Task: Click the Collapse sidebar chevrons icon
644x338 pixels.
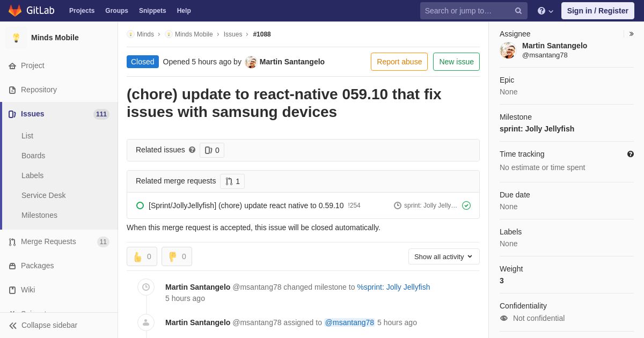Action: pyautogui.click(x=13, y=325)
